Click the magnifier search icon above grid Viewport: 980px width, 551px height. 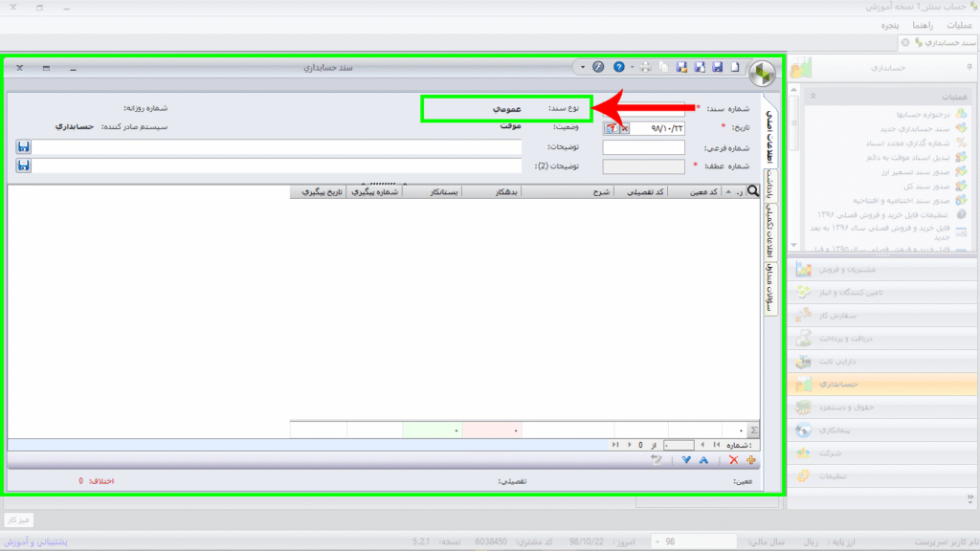coord(752,191)
